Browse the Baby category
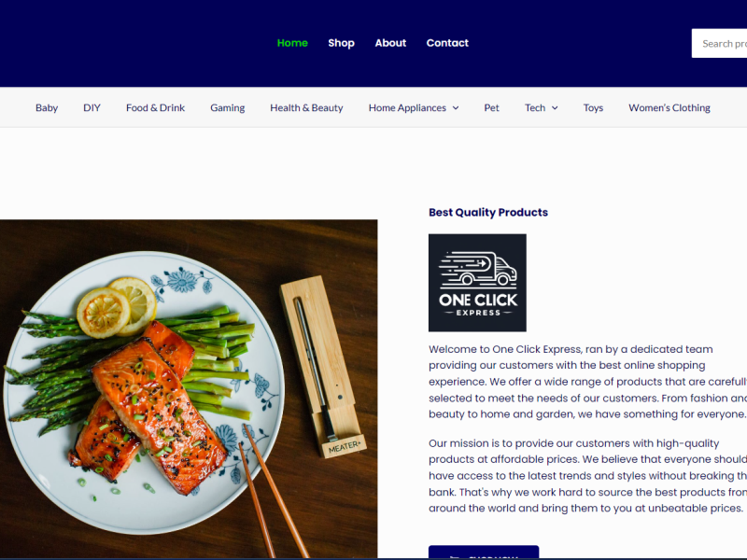747x560 pixels. (x=47, y=107)
